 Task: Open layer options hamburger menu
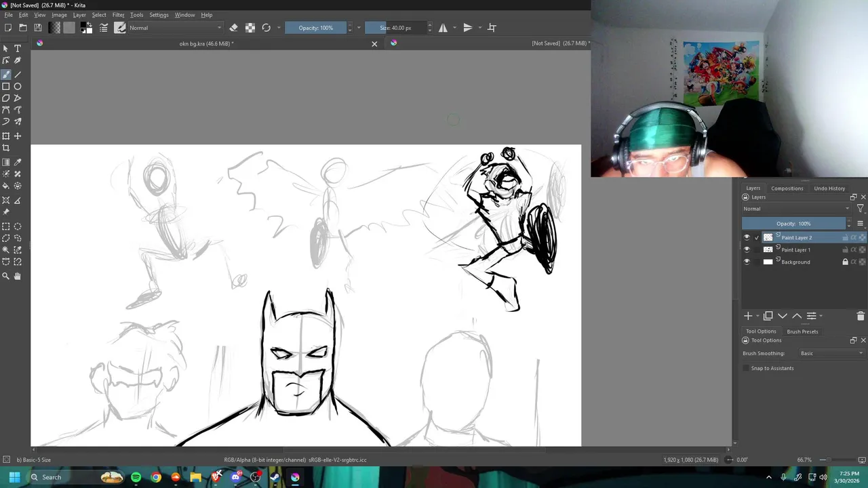pyautogui.click(x=861, y=224)
